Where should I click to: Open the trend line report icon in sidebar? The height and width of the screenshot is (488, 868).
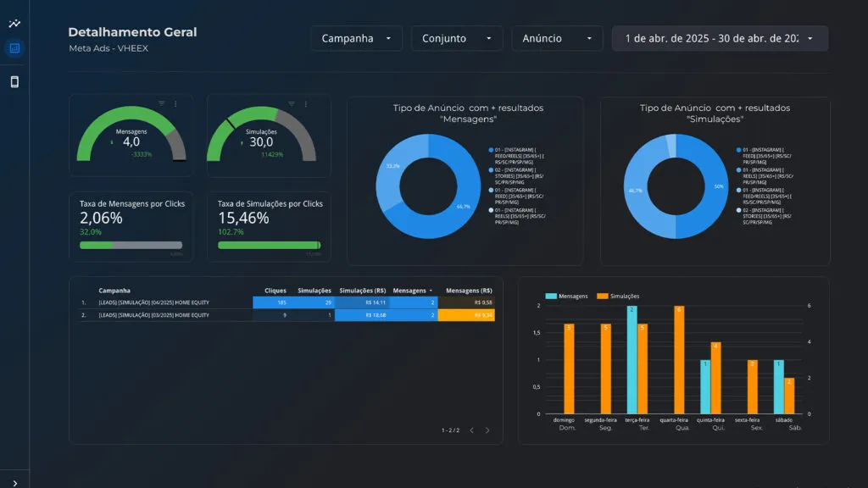point(14,23)
